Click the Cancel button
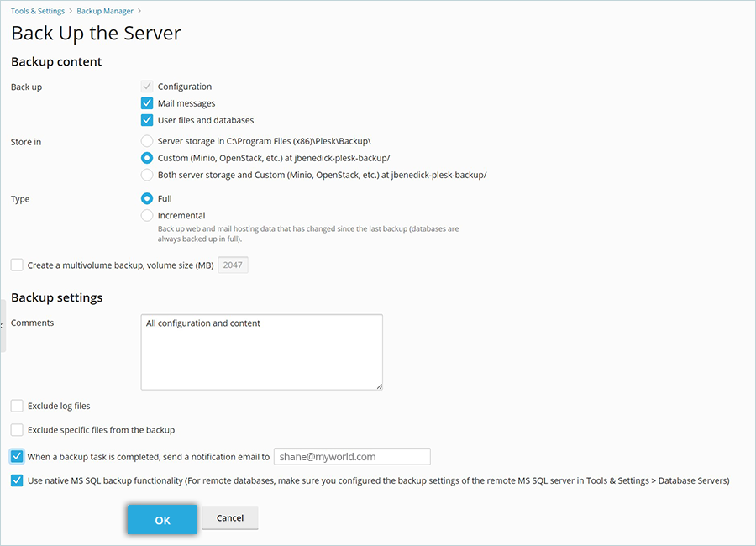Screen dimensions: 756x546 229,518
